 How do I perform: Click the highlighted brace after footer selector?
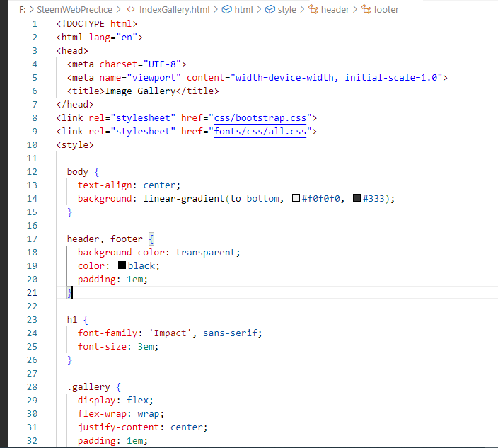pos(151,239)
